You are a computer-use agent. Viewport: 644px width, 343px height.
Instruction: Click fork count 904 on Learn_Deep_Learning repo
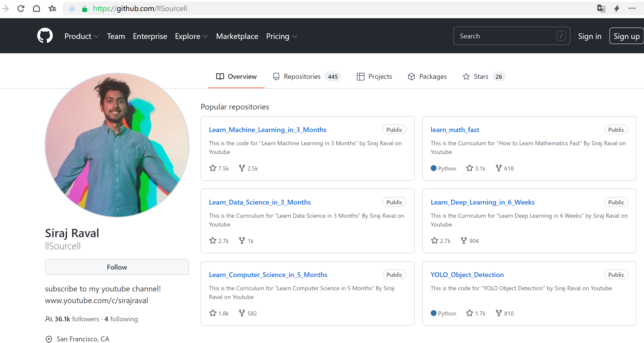(470, 241)
